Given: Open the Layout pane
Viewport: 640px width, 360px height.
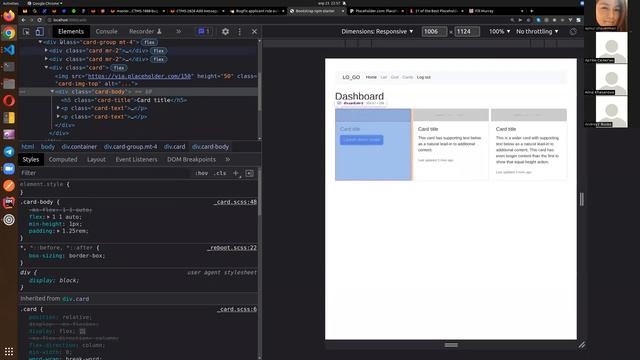Looking at the screenshot, I should [96, 160].
